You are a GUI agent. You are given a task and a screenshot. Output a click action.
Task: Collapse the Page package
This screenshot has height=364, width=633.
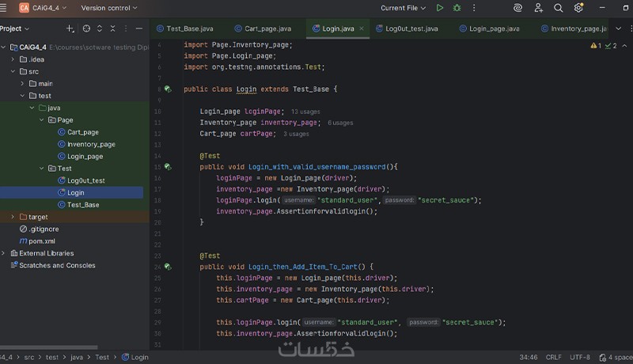point(42,119)
